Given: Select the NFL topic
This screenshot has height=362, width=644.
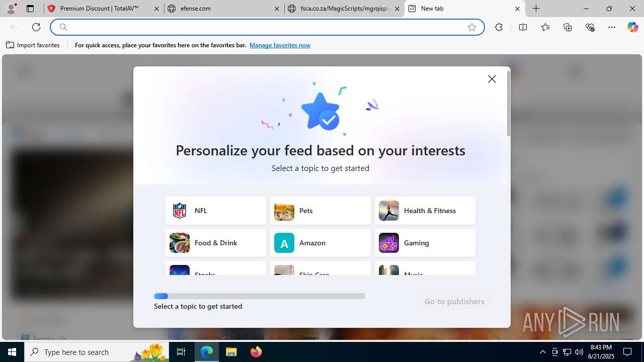Looking at the screenshot, I should click(216, 211).
